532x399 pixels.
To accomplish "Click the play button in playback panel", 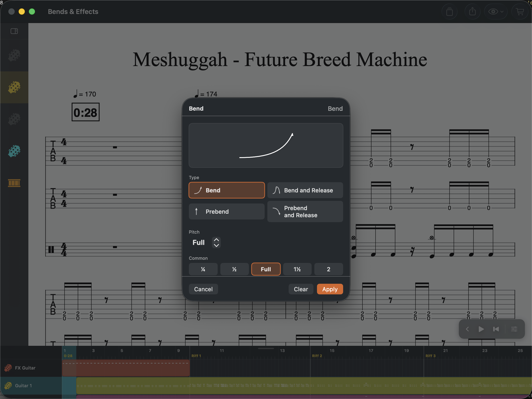I will 481,329.
